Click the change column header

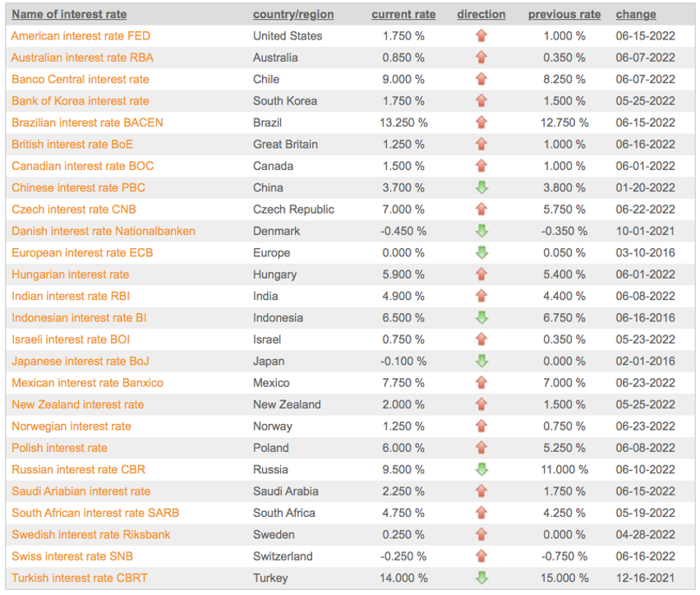[636, 14]
